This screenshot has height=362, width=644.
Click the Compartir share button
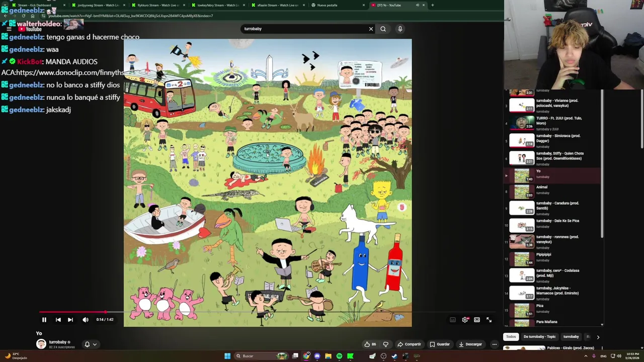(409, 344)
